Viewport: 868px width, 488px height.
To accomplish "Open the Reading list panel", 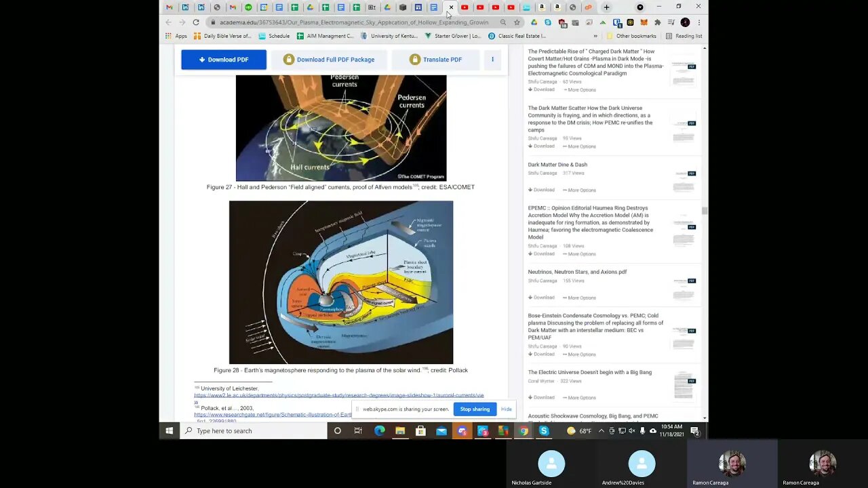I will coord(684,36).
